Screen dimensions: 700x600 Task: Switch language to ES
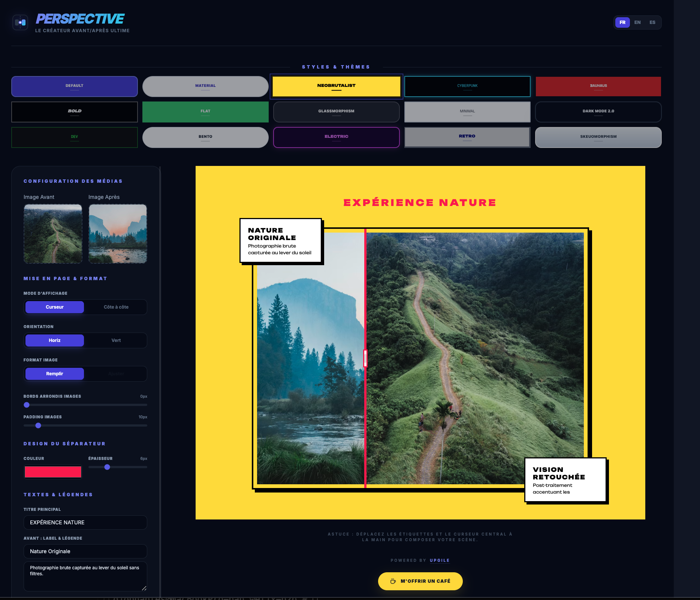point(652,22)
